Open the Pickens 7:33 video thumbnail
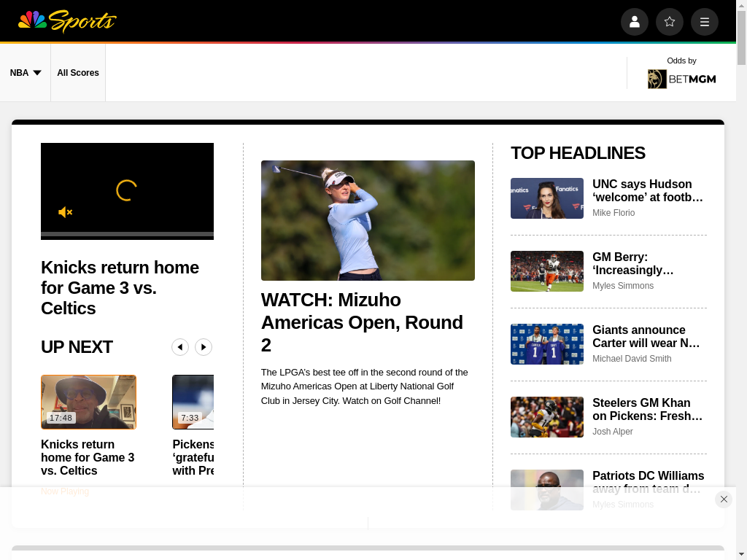The height and width of the screenshot is (560, 747). pos(193,402)
